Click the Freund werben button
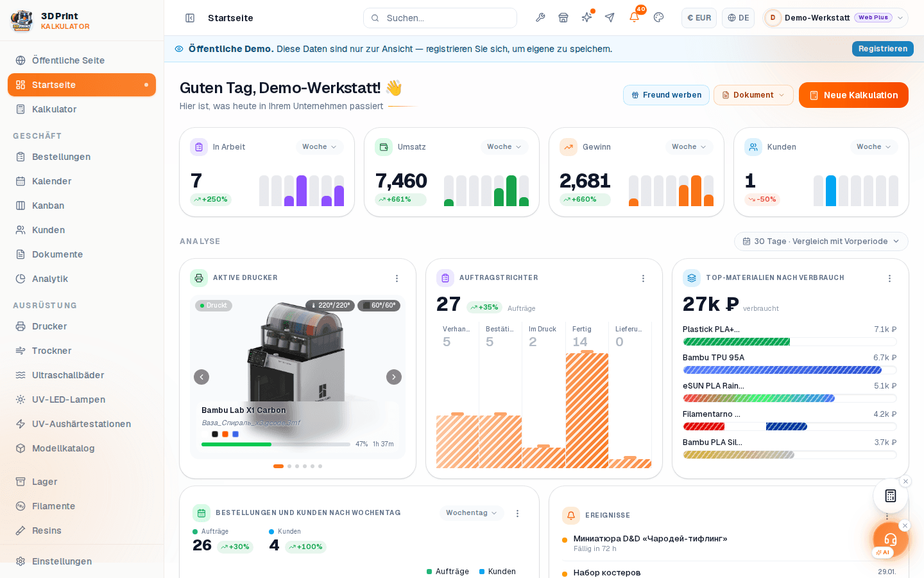This screenshot has height=578, width=924. (x=666, y=95)
